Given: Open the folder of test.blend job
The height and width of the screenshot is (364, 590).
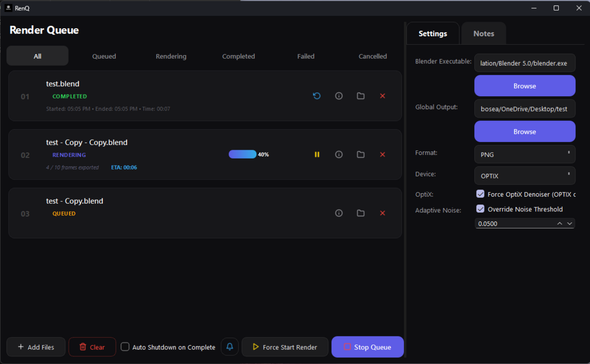Looking at the screenshot, I should point(360,96).
